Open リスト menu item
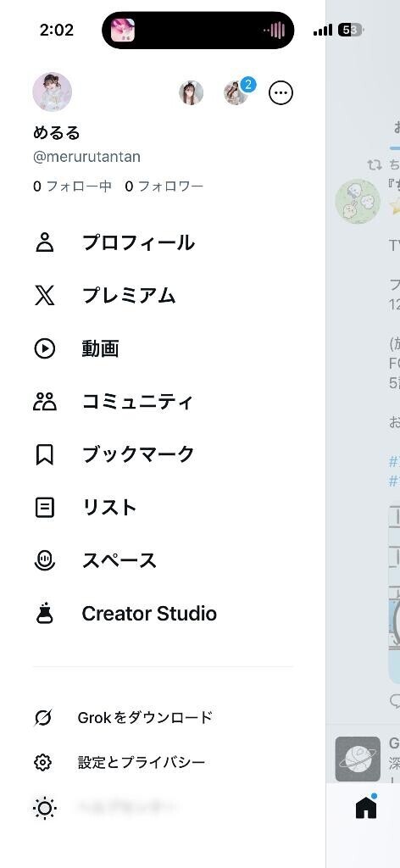Image resolution: width=400 pixels, height=868 pixels. tap(109, 507)
